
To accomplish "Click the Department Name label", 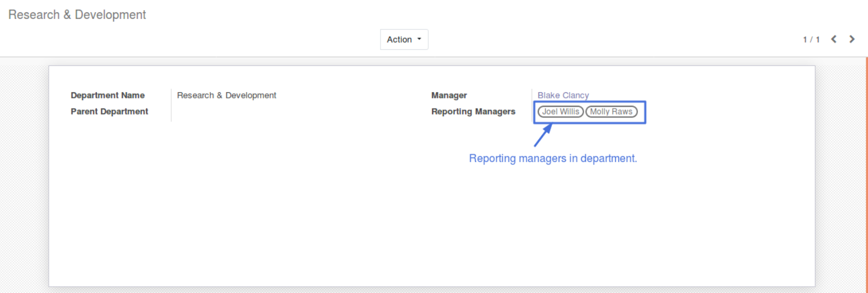I will pyautogui.click(x=107, y=96).
